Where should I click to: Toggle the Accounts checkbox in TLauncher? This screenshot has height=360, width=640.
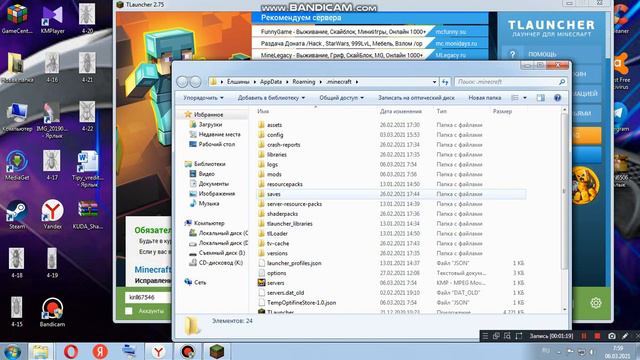click(x=129, y=311)
